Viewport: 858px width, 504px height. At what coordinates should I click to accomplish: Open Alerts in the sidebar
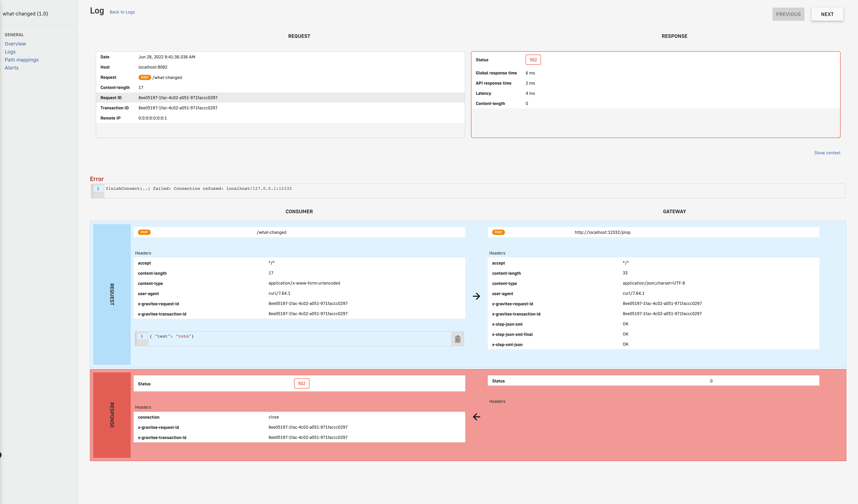tap(12, 68)
